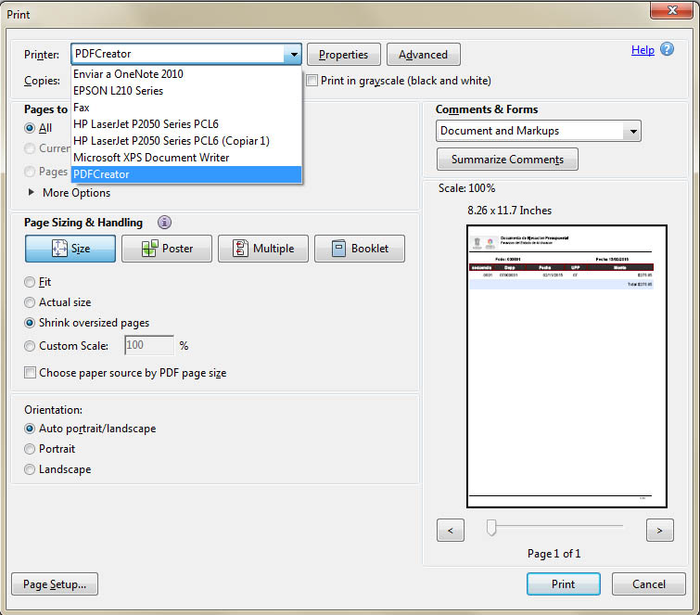Select Shrink oversized pages radio button
The height and width of the screenshot is (615, 700).
pyautogui.click(x=30, y=323)
